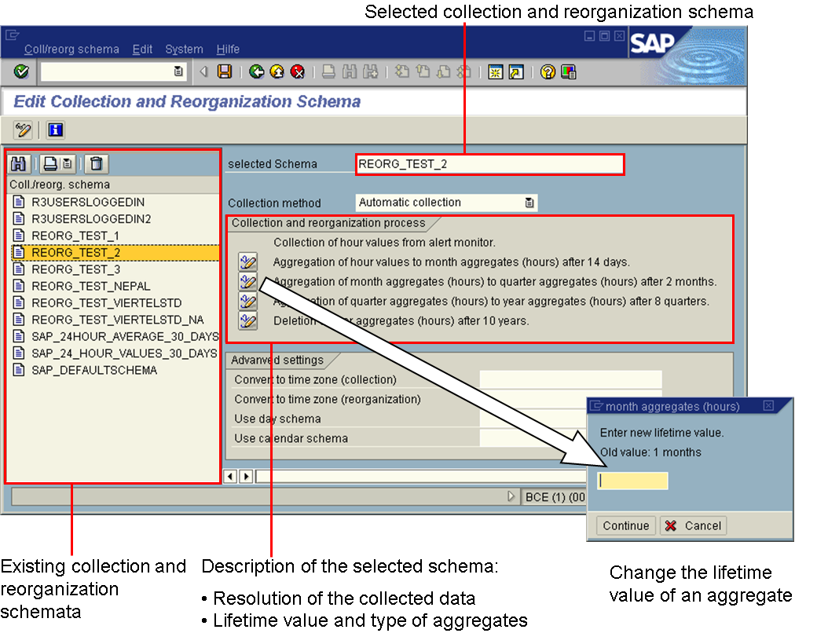Toggle display/change mode with pencil icon

23,130
